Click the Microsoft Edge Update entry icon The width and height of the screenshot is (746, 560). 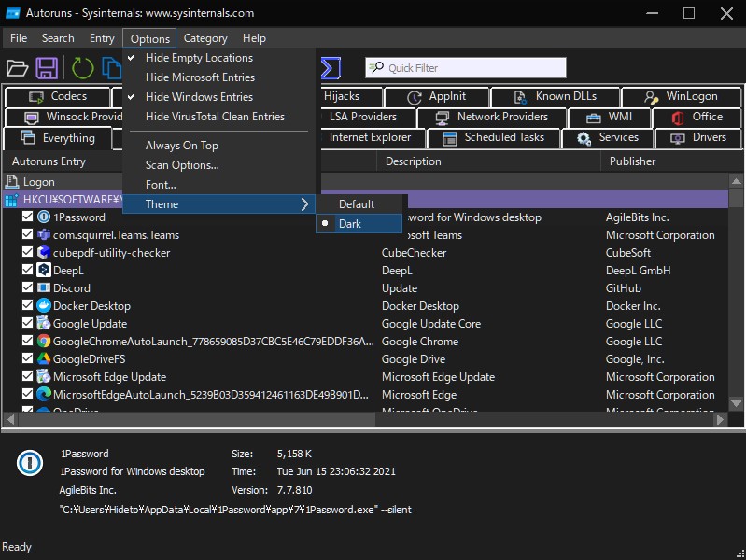(44, 376)
